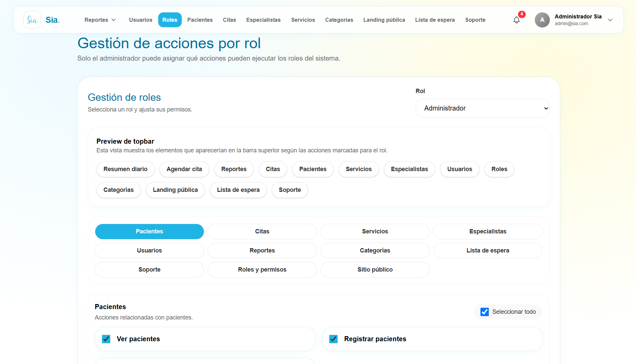The height and width of the screenshot is (364, 636).
Task: Click the Sia logo icon
Action: point(32,20)
